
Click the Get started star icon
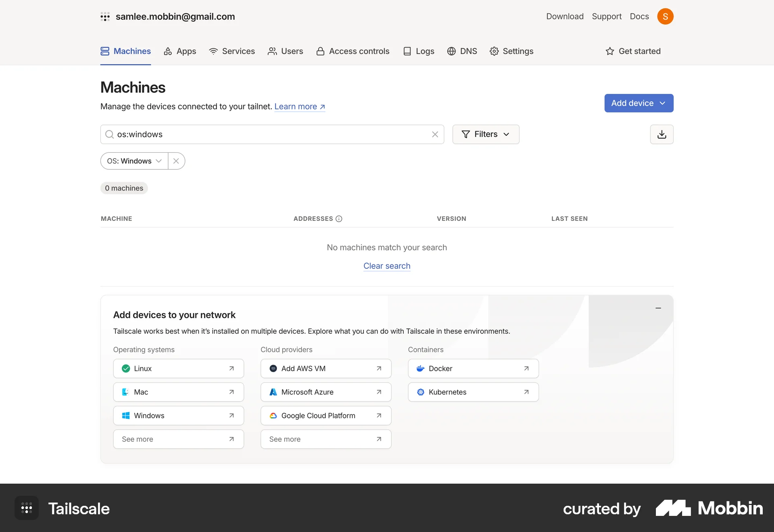pos(609,51)
